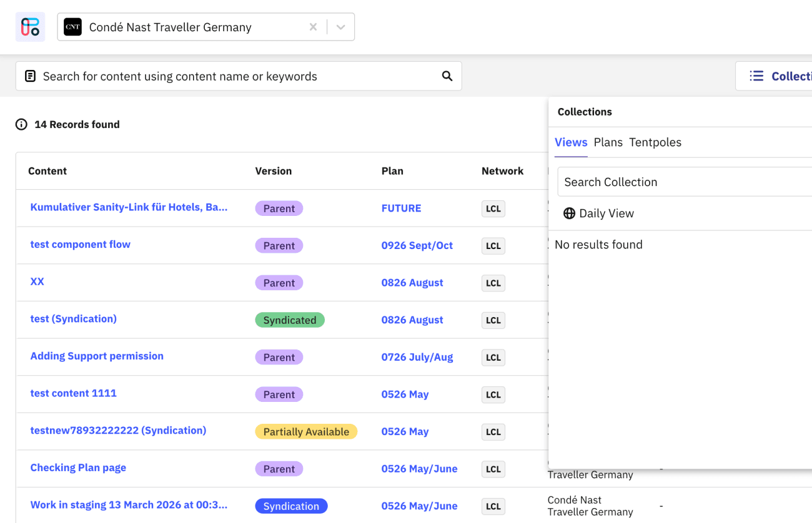Screen dimensions: 812x523
Task: Open test content 1111 link
Action: 73,393
